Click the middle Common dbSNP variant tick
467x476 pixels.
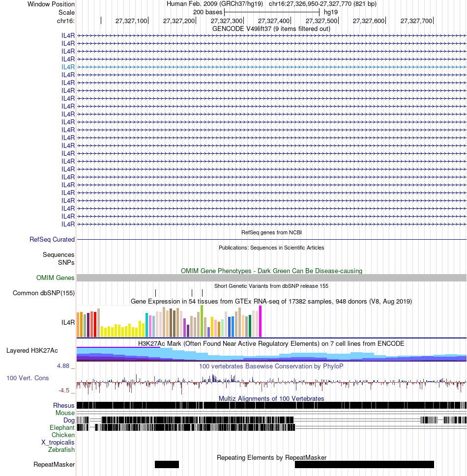point(192,293)
